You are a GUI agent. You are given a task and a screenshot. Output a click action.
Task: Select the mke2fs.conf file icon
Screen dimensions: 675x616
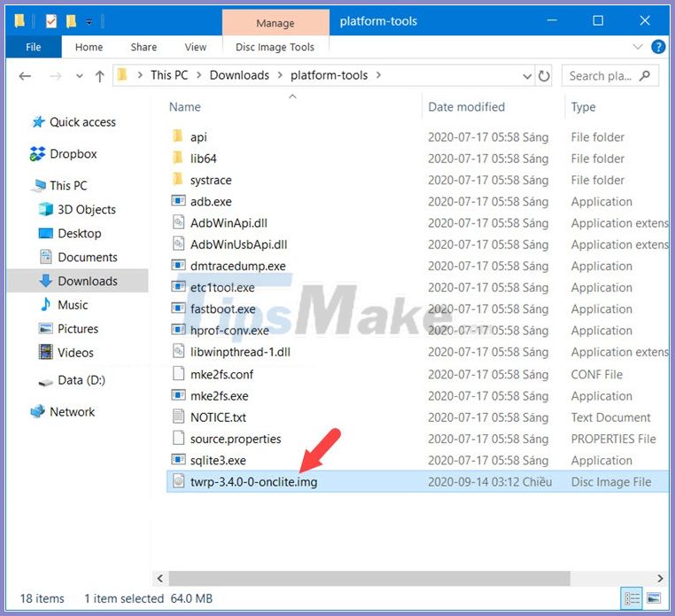pyautogui.click(x=178, y=373)
